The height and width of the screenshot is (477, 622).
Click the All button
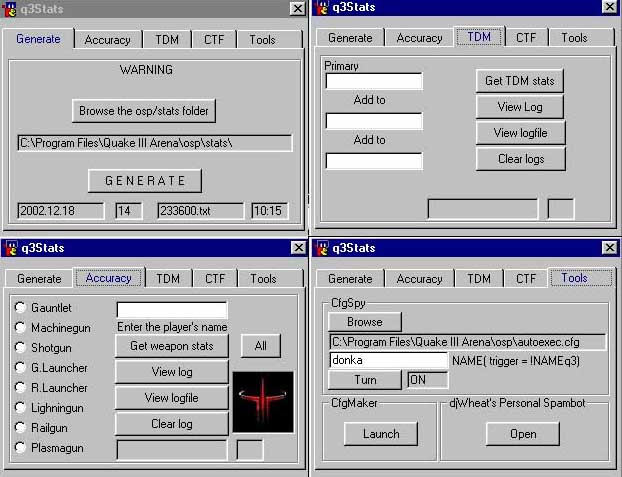click(261, 346)
